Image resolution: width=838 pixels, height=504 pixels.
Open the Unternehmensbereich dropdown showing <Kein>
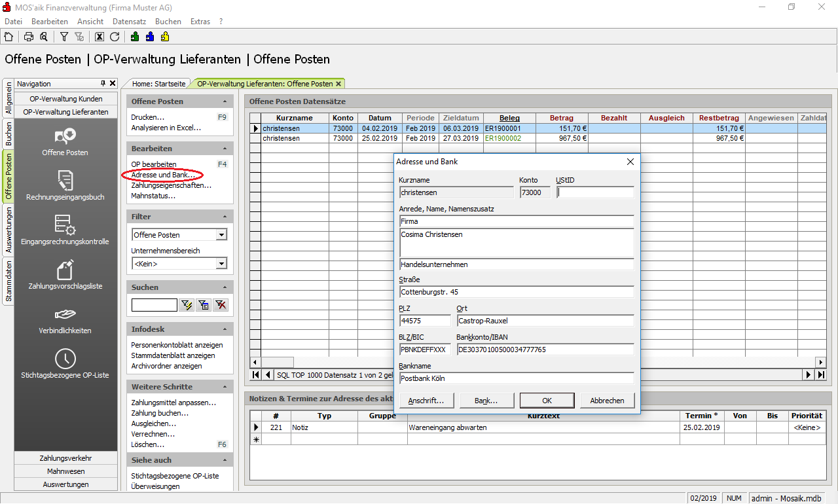(221, 264)
